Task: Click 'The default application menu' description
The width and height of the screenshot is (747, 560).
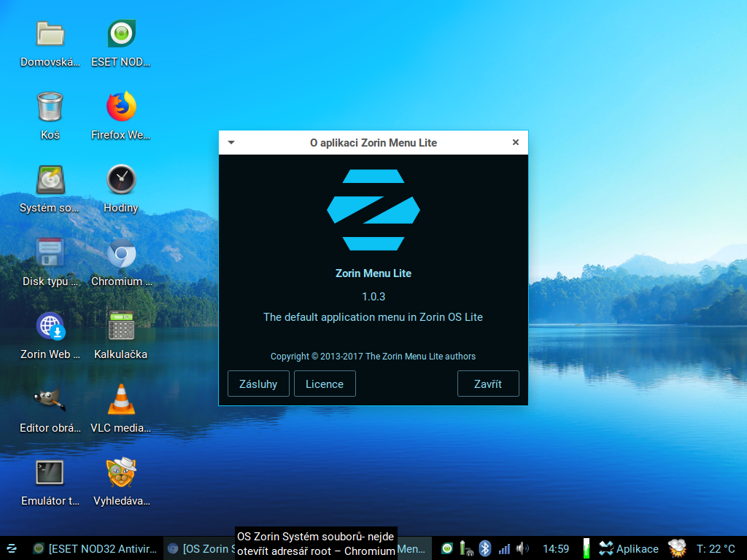Action: [373, 317]
